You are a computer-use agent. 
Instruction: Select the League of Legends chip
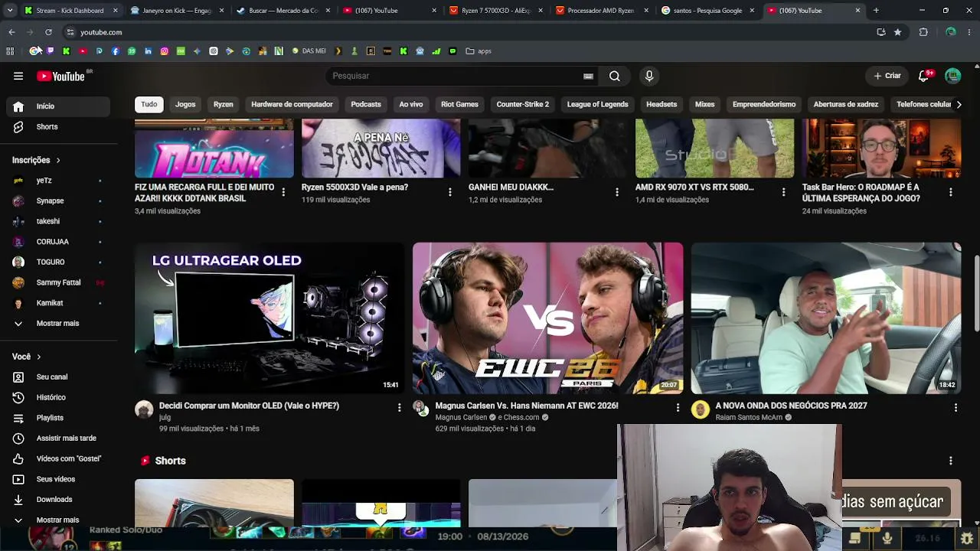(597, 104)
